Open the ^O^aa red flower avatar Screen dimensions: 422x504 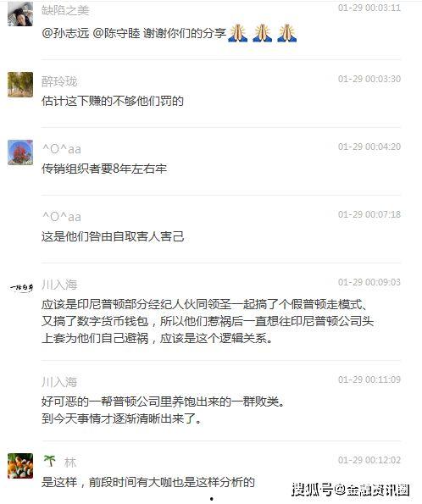tap(20, 152)
